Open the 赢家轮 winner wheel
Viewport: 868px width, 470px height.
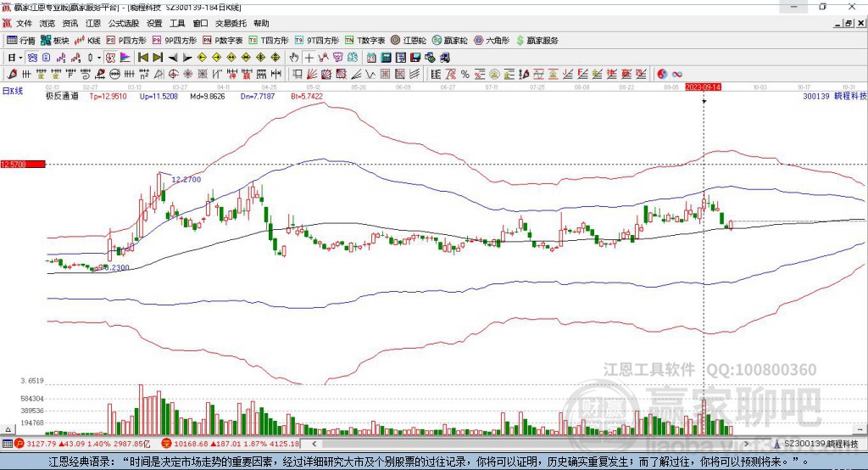449,41
